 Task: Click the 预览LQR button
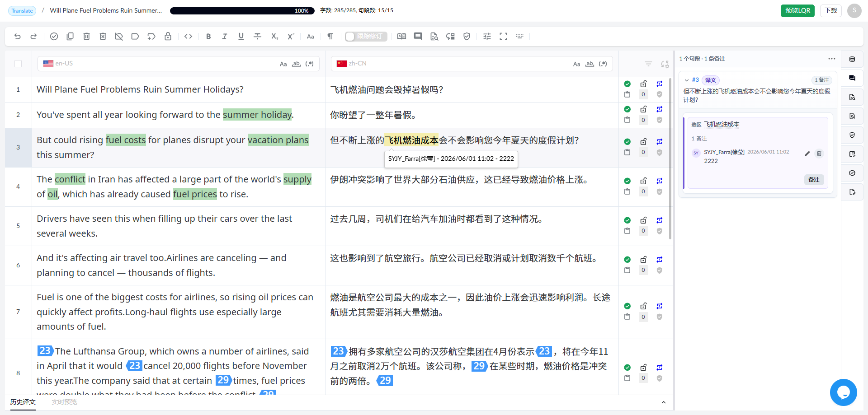[x=797, y=10]
